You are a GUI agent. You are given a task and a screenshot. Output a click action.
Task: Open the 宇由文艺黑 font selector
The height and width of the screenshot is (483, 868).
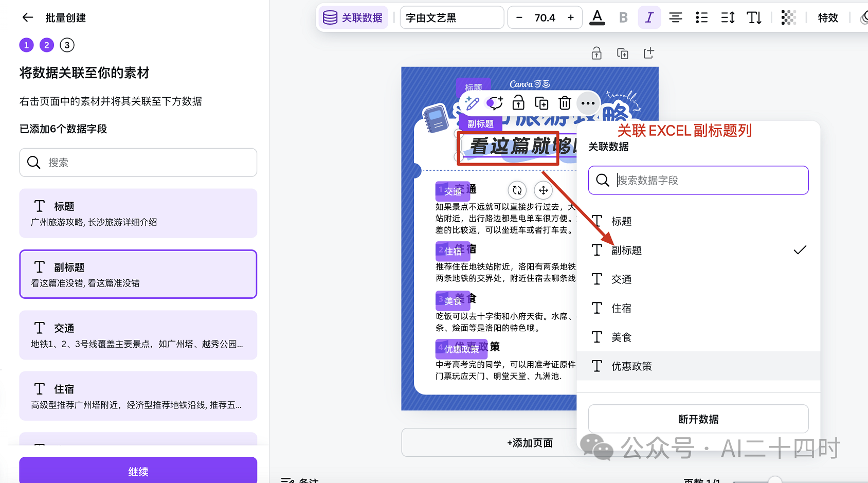pos(451,17)
